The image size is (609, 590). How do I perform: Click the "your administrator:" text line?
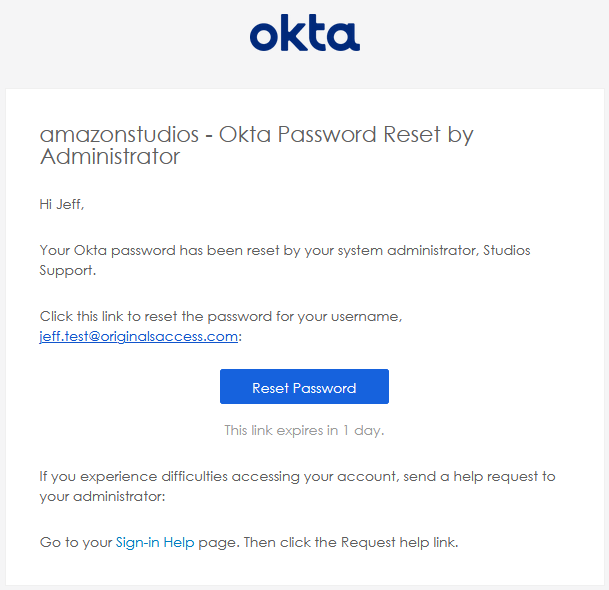[x=103, y=496]
